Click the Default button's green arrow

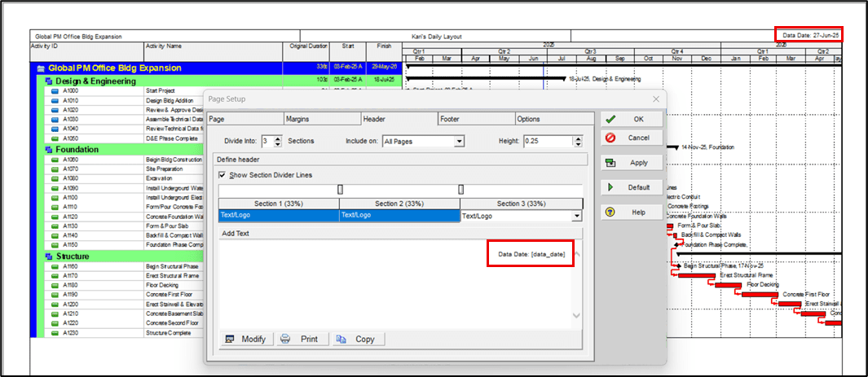(x=610, y=187)
